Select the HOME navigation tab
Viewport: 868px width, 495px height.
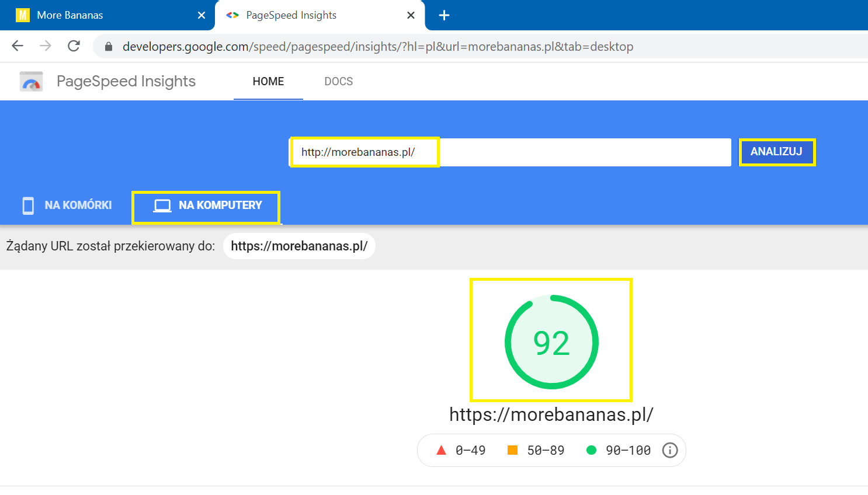pyautogui.click(x=268, y=82)
